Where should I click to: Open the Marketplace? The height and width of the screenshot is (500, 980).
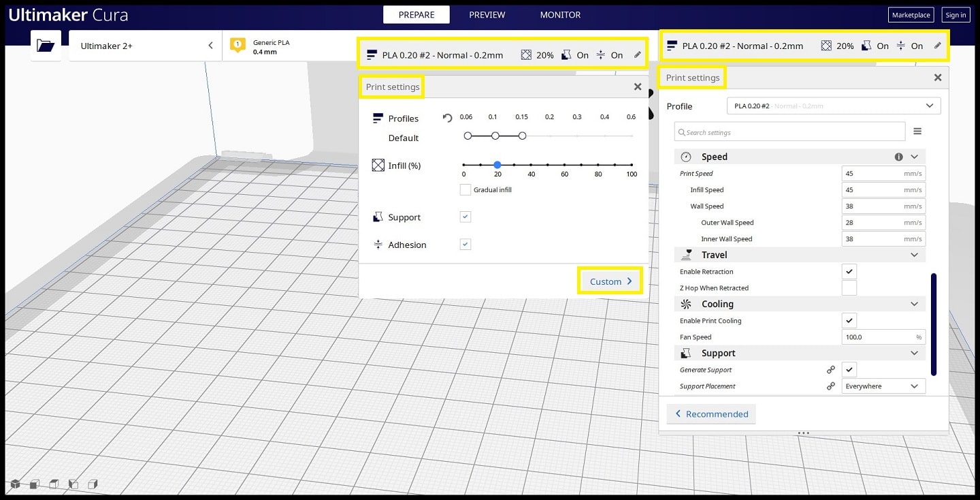tap(911, 15)
